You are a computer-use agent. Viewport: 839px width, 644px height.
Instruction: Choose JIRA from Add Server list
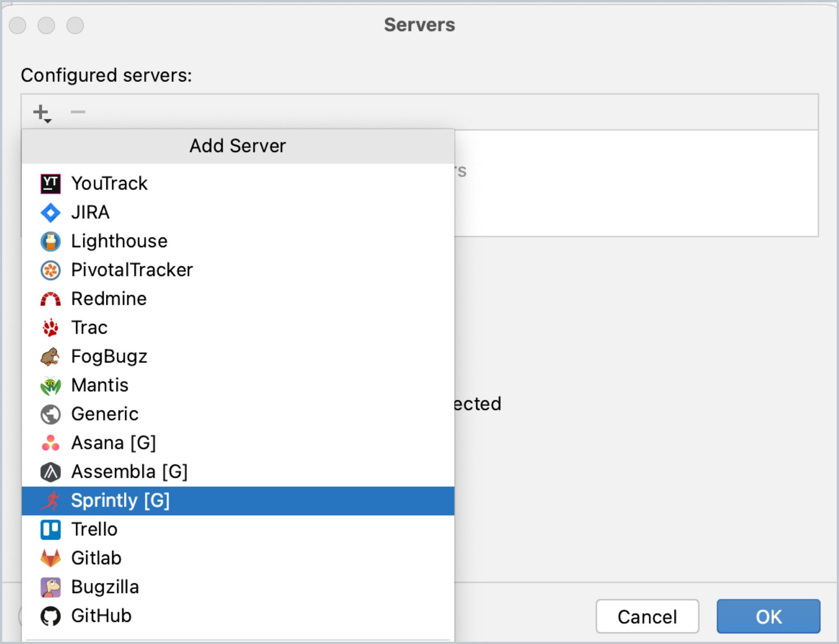point(238,213)
